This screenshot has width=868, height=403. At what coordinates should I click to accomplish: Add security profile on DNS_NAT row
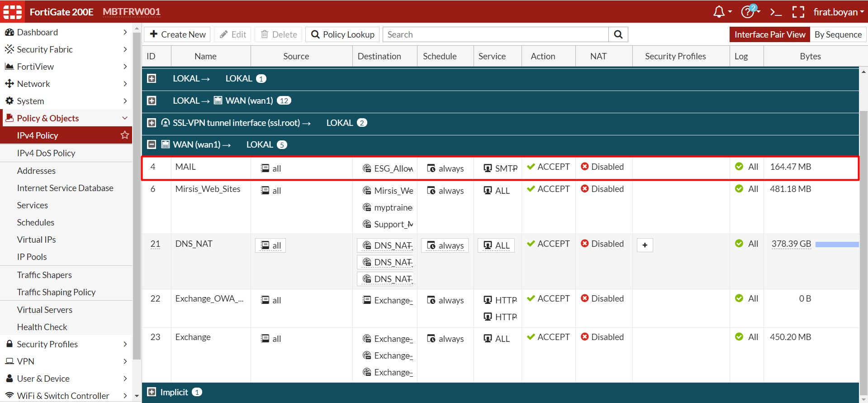point(645,245)
